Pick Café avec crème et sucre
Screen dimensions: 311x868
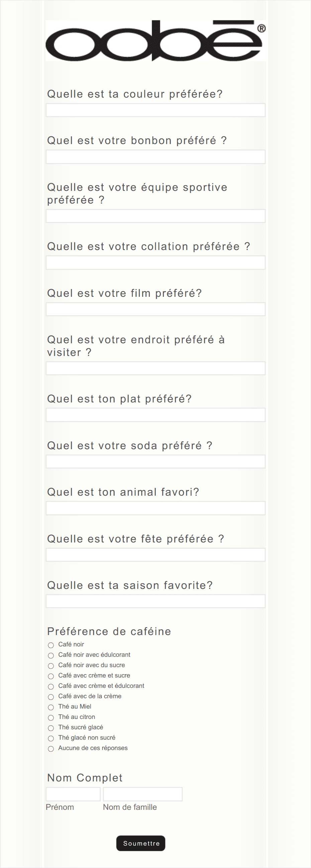pyautogui.click(x=51, y=676)
